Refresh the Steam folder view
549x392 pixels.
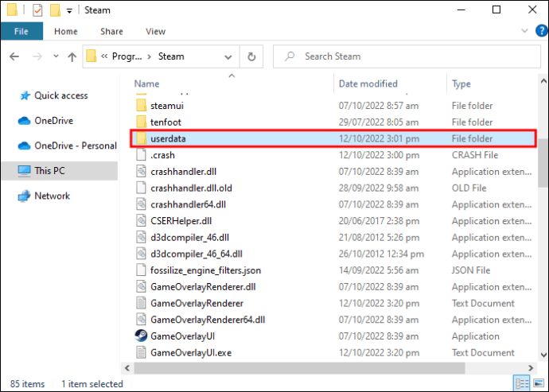(x=251, y=56)
